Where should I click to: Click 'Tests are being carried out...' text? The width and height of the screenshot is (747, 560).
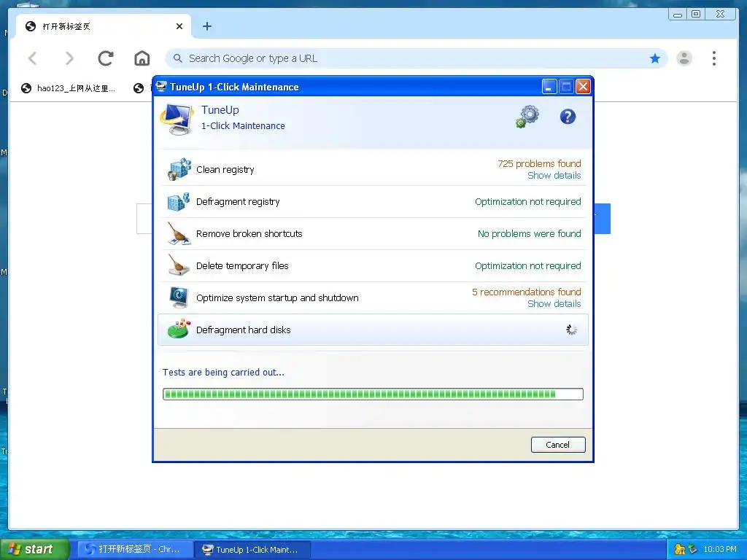point(223,373)
